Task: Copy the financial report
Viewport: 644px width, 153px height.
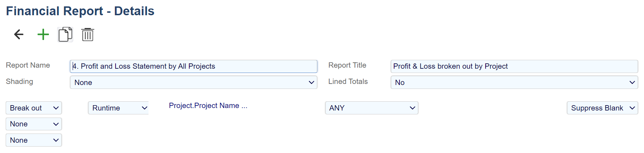Action: pyautogui.click(x=65, y=34)
